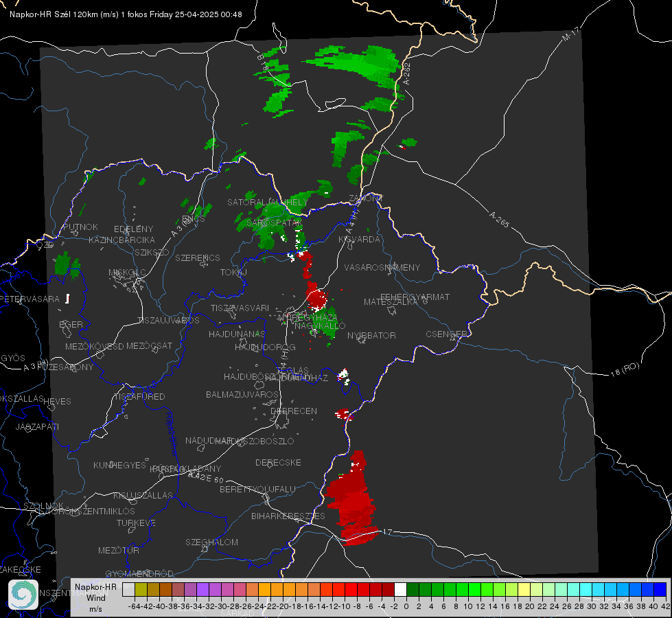
Task: Click the VÁSÁROSNAMÉNY label on the map
Action: pos(382,267)
